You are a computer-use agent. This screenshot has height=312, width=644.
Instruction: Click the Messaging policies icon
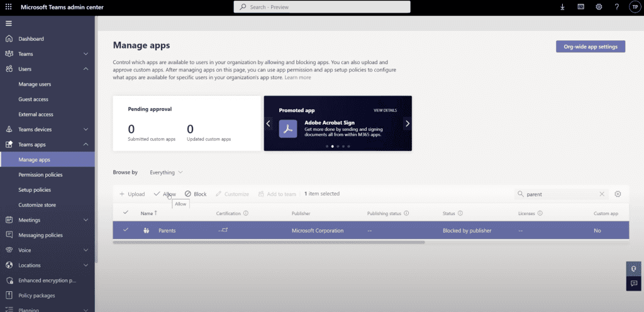pyautogui.click(x=9, y=235)
